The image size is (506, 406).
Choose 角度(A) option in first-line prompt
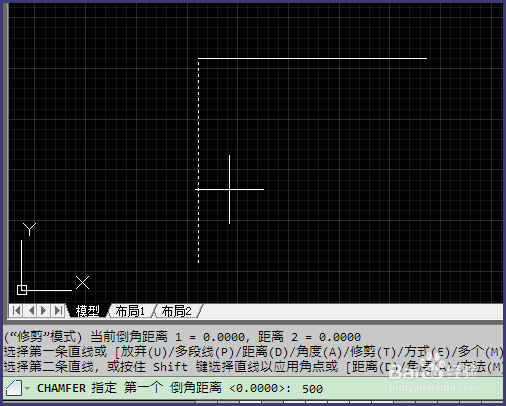(319, 352)
